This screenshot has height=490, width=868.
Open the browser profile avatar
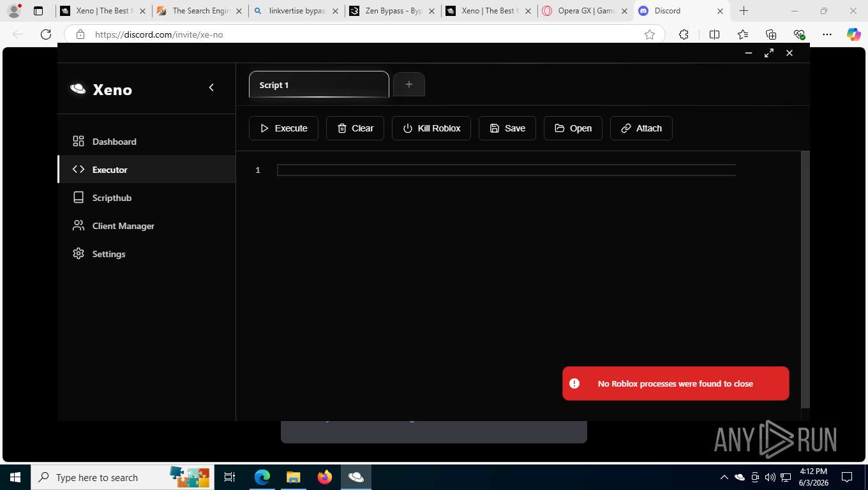14,11
